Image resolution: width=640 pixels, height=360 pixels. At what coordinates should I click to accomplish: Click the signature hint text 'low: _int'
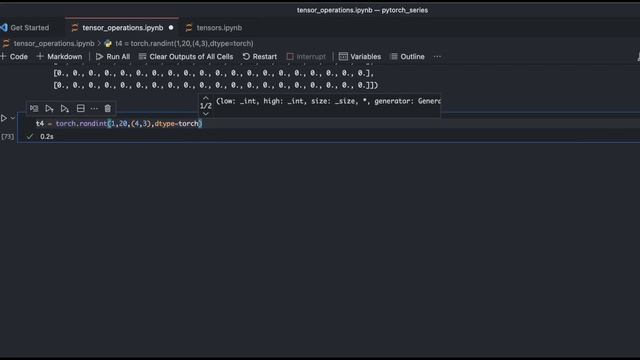[238, 101]
